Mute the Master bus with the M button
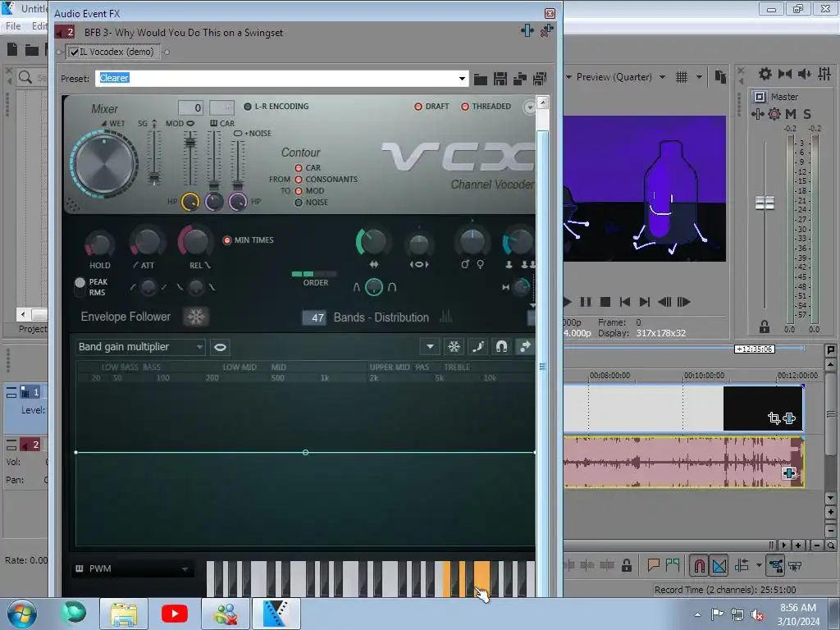 click(x=791, y=114)
